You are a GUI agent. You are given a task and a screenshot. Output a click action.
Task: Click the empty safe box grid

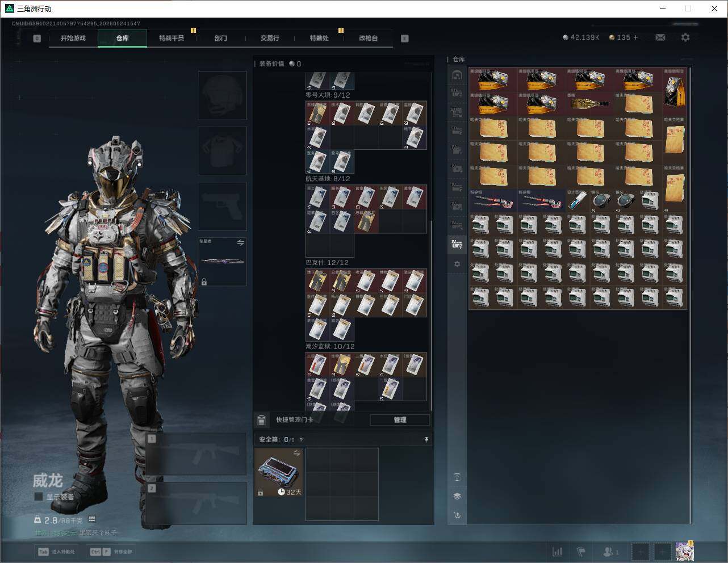pyautogui.click(x=342, y=484)
